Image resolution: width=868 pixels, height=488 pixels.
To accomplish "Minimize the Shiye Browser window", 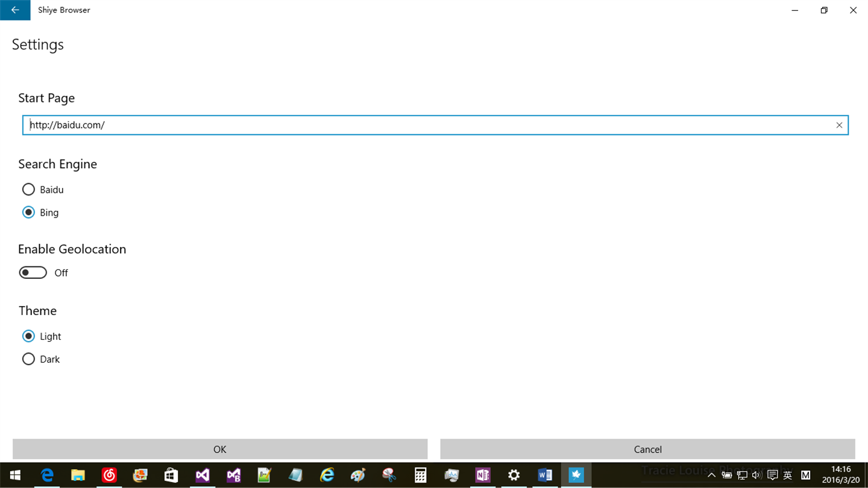I will point(795,10).
